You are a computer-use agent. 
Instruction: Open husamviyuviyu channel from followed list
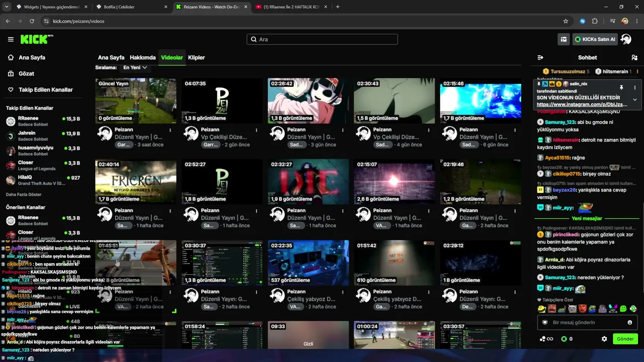coord(43,150)
